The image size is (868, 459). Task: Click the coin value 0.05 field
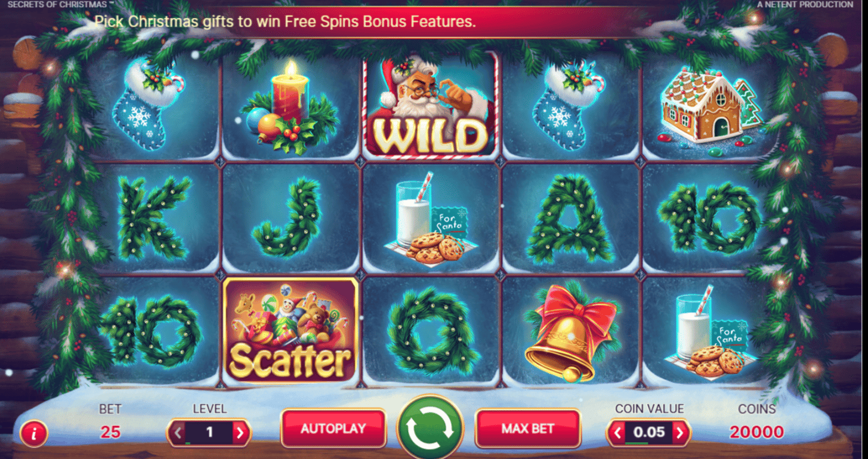pyautogui.click(x=648, y=433)
